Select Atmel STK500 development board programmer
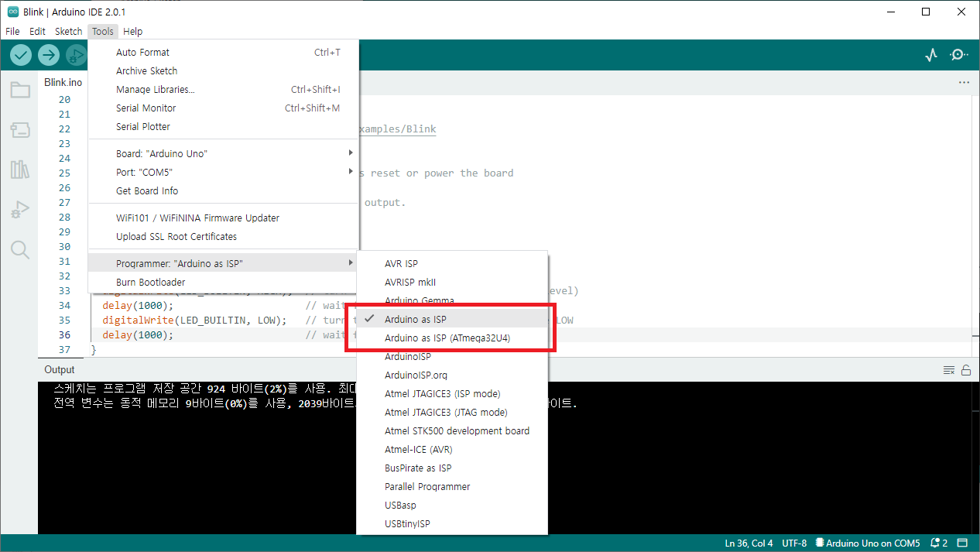This screenshot has width=980, height=552. pos(452,431)
